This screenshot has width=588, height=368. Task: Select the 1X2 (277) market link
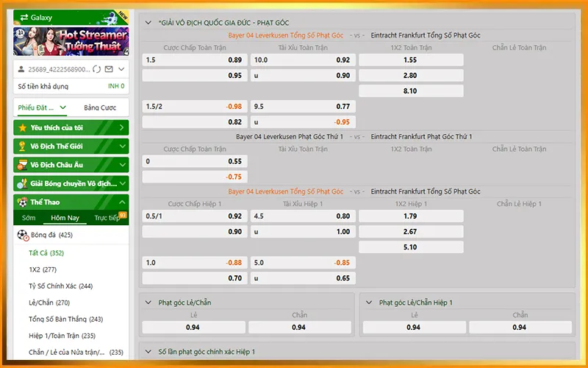pos(43,269)
